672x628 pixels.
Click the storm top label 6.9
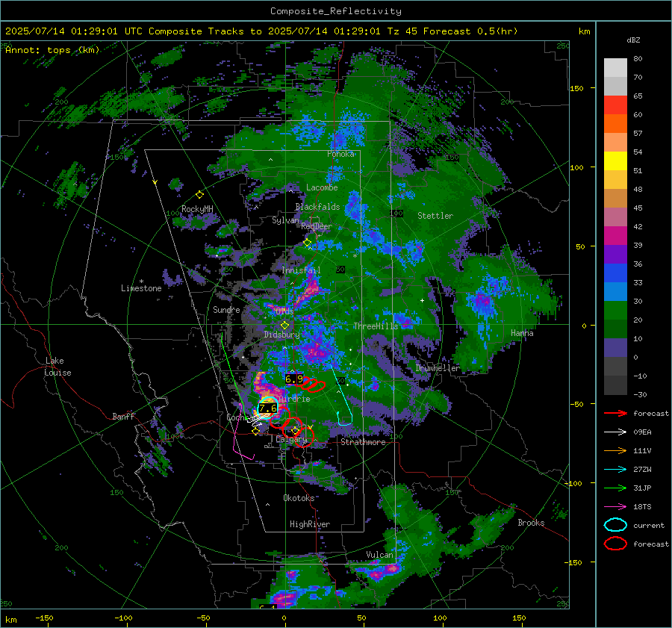point(294,379)
